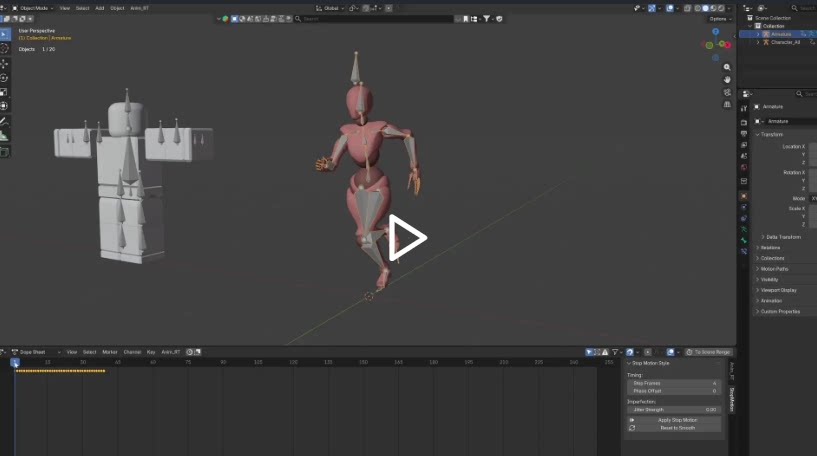Toggle Only Show Selected in Dope Sheet header

(x=589, y=352)
